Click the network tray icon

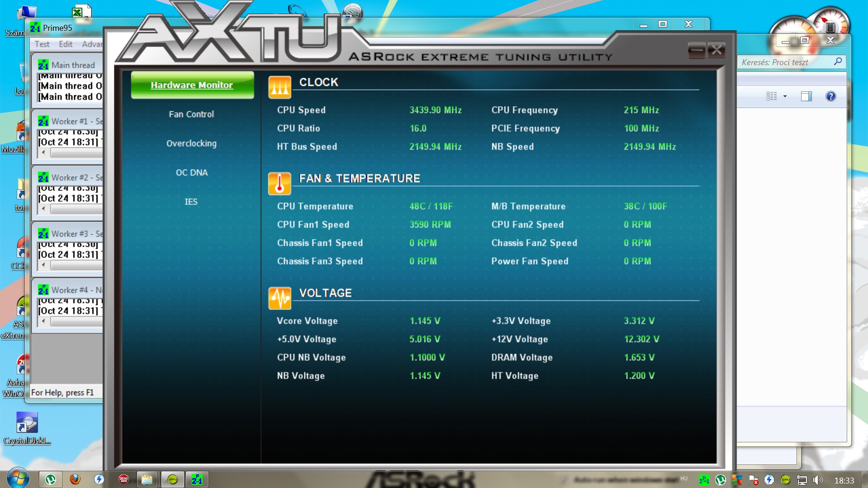802,480
